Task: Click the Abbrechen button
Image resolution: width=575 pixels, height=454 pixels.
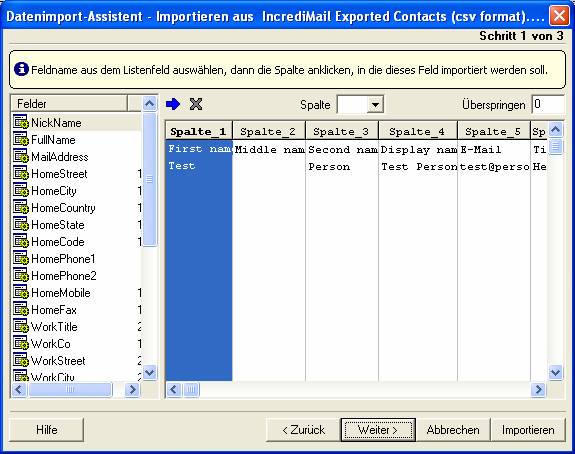Action: (453, 429)
